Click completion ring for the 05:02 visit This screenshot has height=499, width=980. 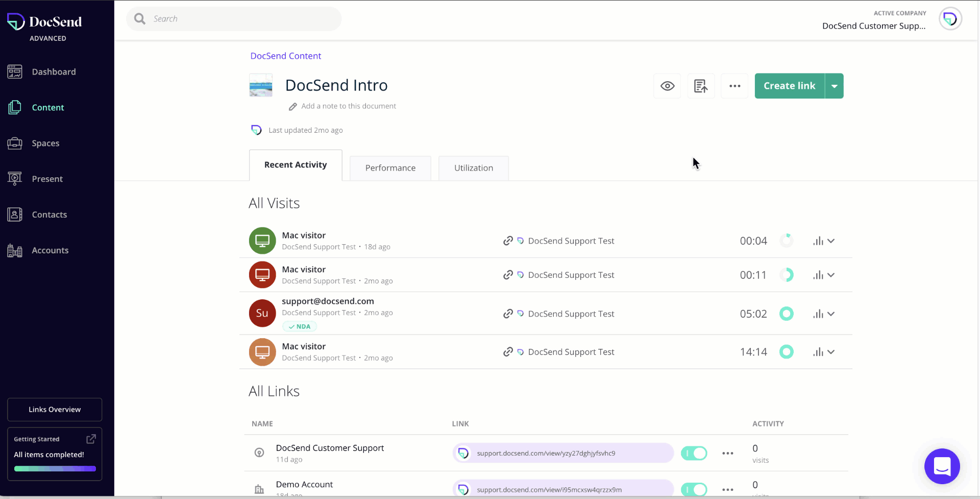coord(787,314)
